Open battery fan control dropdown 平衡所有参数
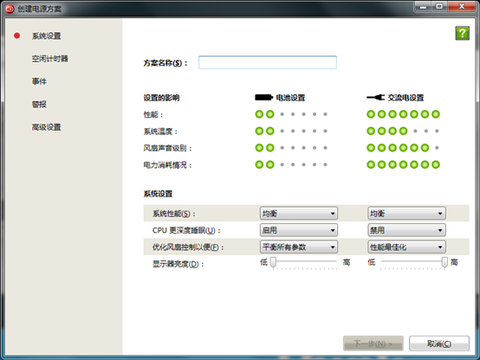The image size is (480, 360). (299, 247)
